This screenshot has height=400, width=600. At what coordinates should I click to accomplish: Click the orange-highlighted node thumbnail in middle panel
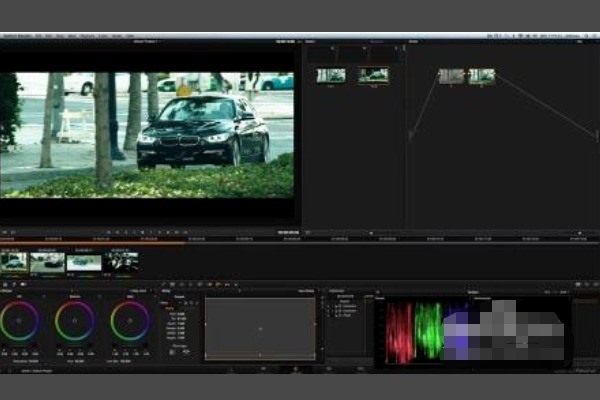373,75
